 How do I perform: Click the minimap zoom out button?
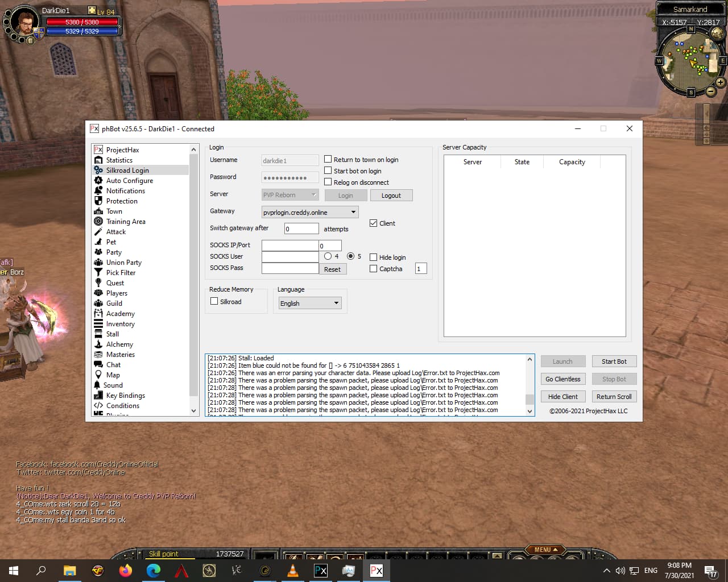710,92
